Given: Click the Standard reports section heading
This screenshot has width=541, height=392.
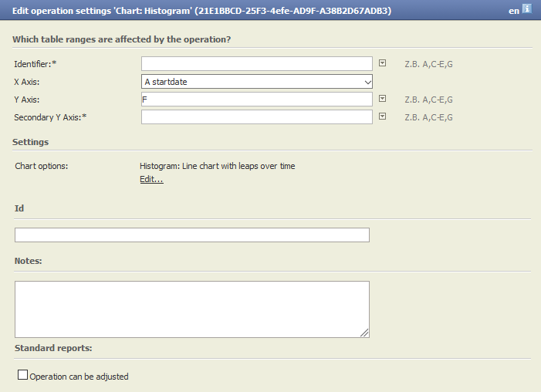Looking at the screenshot, I should coord(53,348).
